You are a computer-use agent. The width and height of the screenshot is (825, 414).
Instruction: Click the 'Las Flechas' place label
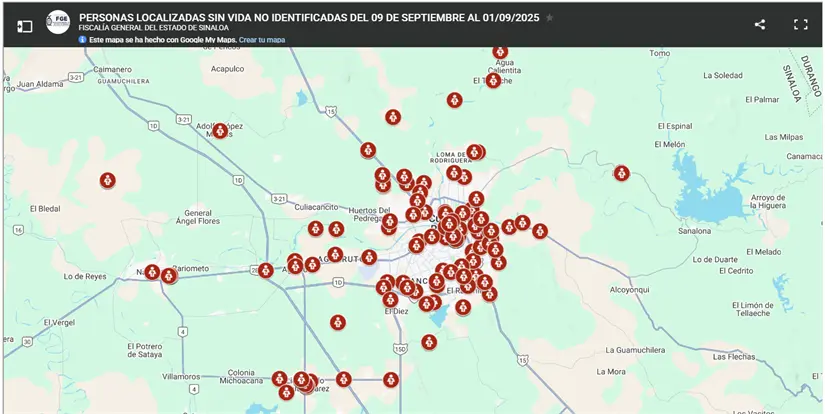734,357
